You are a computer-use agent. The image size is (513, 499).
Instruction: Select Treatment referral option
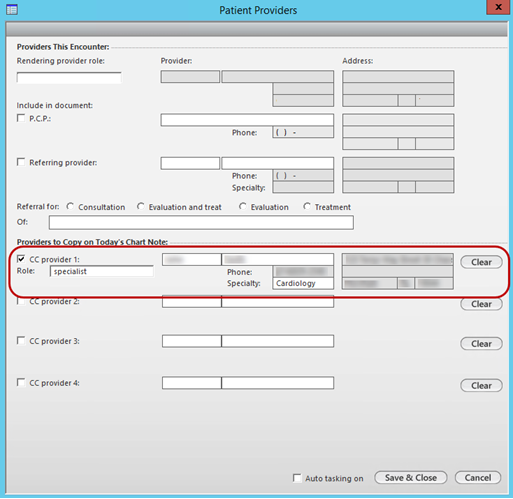pos(307,206)
